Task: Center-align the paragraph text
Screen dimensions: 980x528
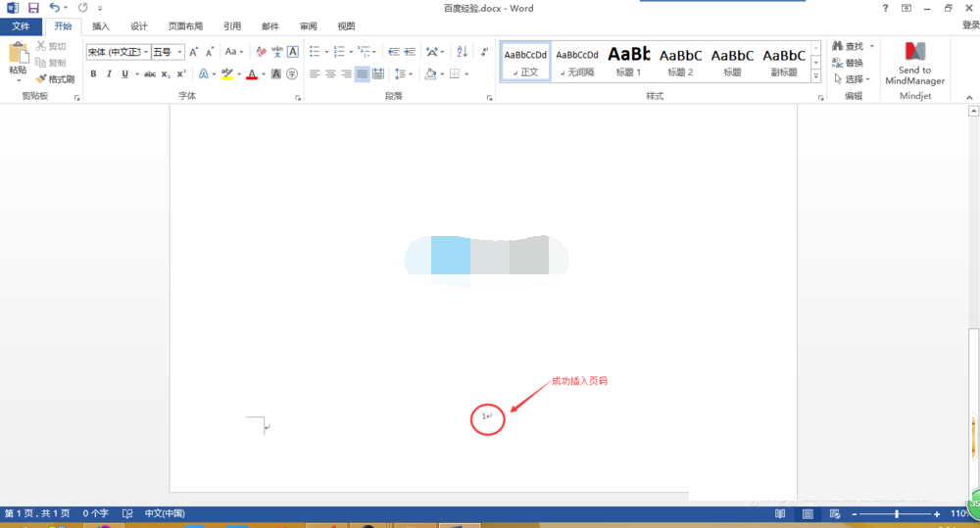Action: pos(330,73)
